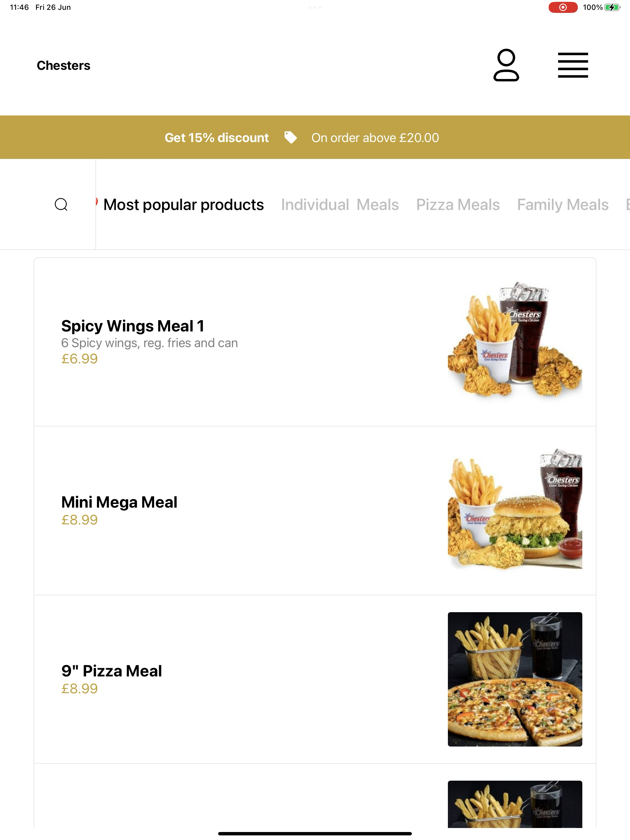Open 9" Pizza Meal item
This screenshot has height=840, width=630.
pos(315,679)
